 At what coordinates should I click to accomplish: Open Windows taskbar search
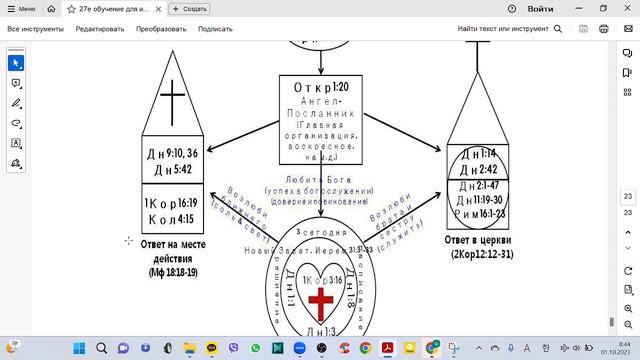pos(101,348)
